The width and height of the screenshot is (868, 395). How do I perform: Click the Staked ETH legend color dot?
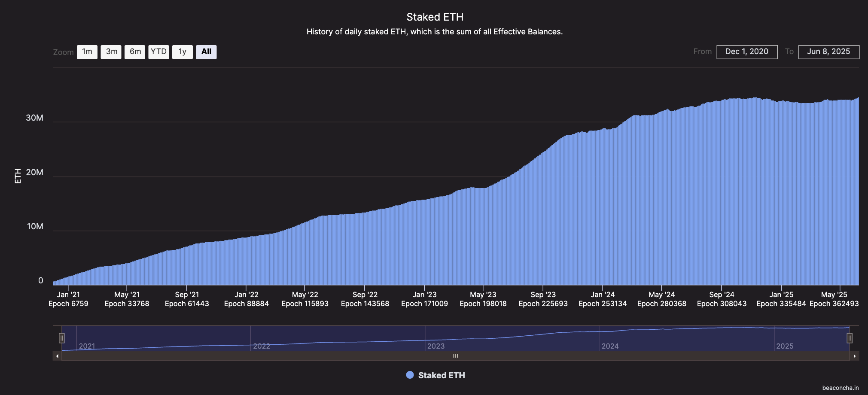[x=410, y=375]
